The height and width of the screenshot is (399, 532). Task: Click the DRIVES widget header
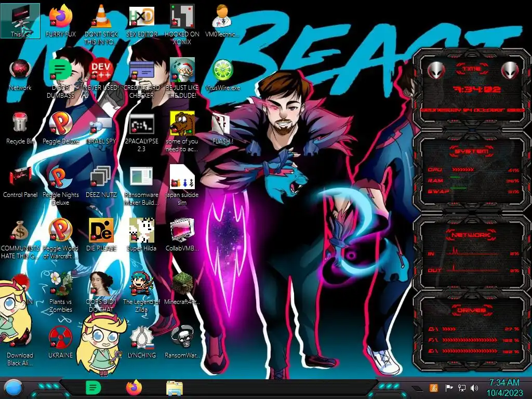tap(472, 310)
